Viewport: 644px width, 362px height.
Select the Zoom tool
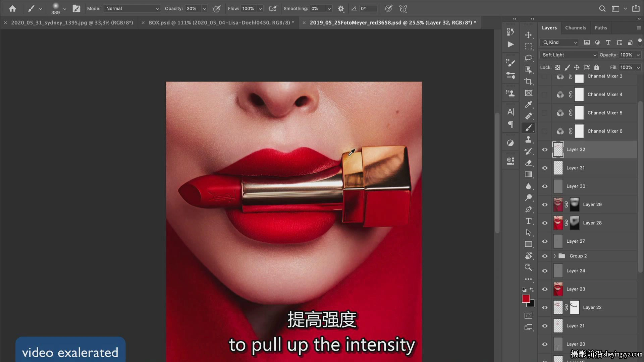(x=528, y=267)
